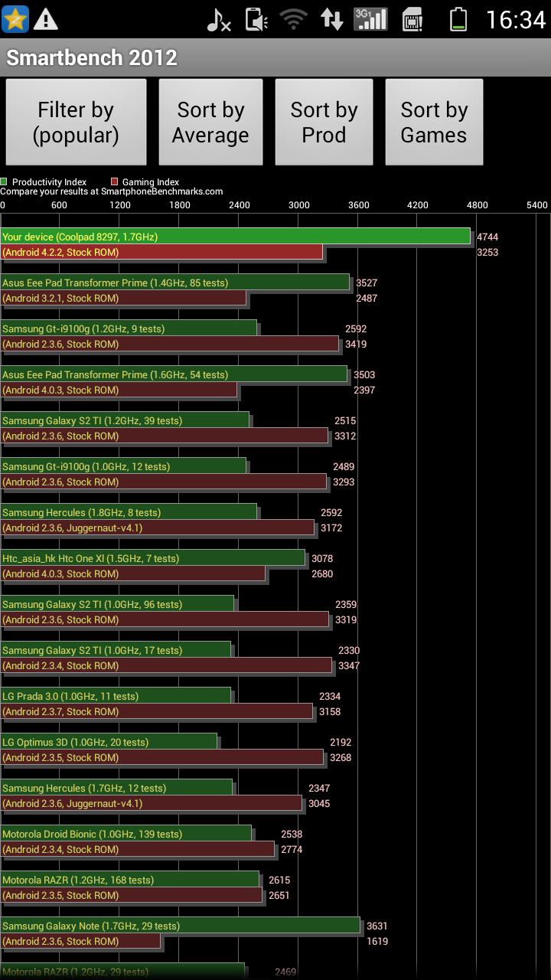Tap Samsung Hercules 1.8GHz 8 tests bar
Image resolution: width=551 pixels, height=980 pixels.
(x=129, y=512)
